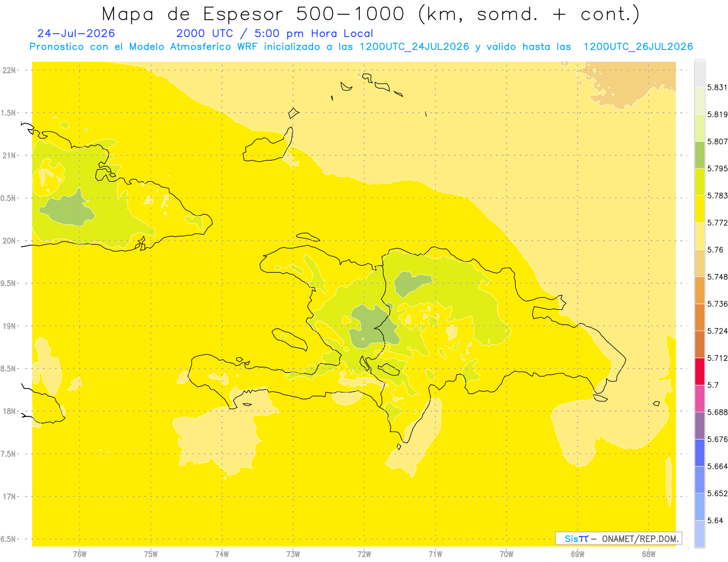
Task: Pick the pink swatch in the color legend
Action: (x=699, y=398)
